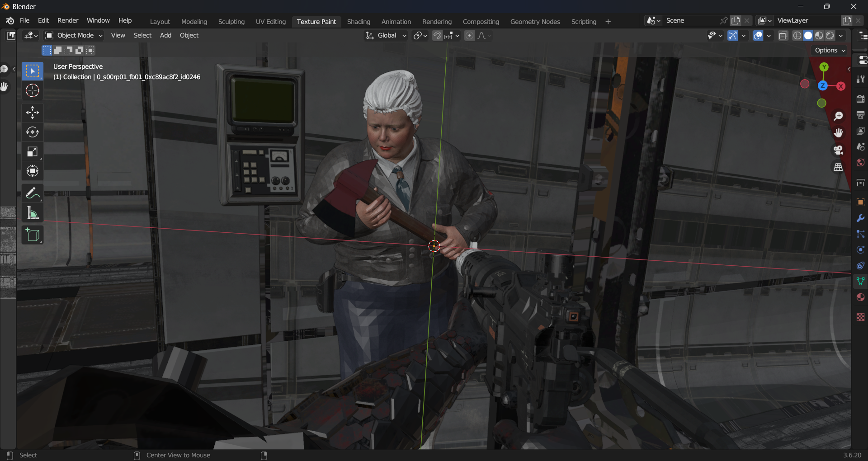Toggle viewport gizmos visibility
The image size is (868, 461).
point(732,36)
